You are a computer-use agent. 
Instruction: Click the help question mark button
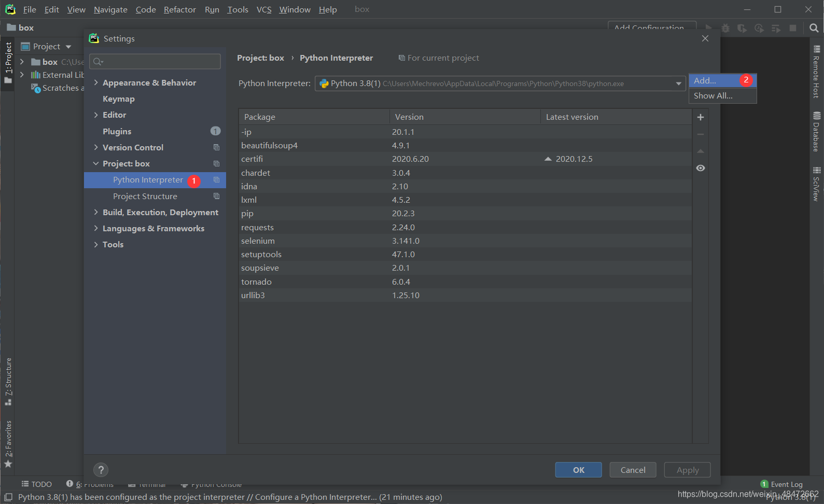tap(101, 470)
